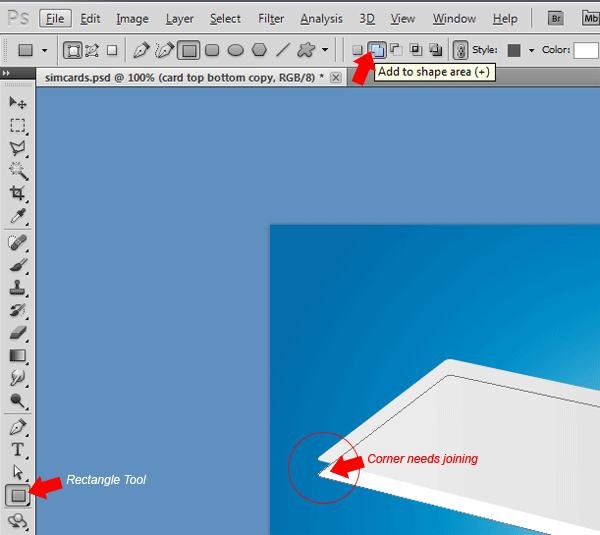Open the 3D menu

367,19
